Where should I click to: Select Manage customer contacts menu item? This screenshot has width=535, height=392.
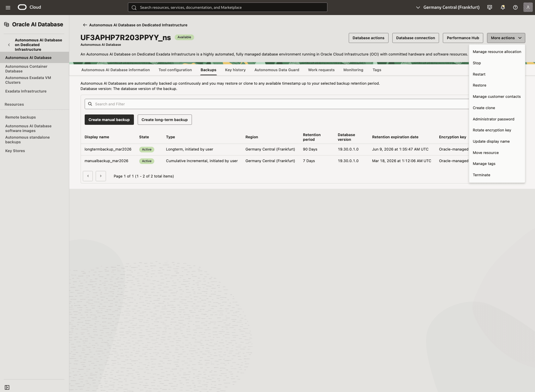point(497,97)
